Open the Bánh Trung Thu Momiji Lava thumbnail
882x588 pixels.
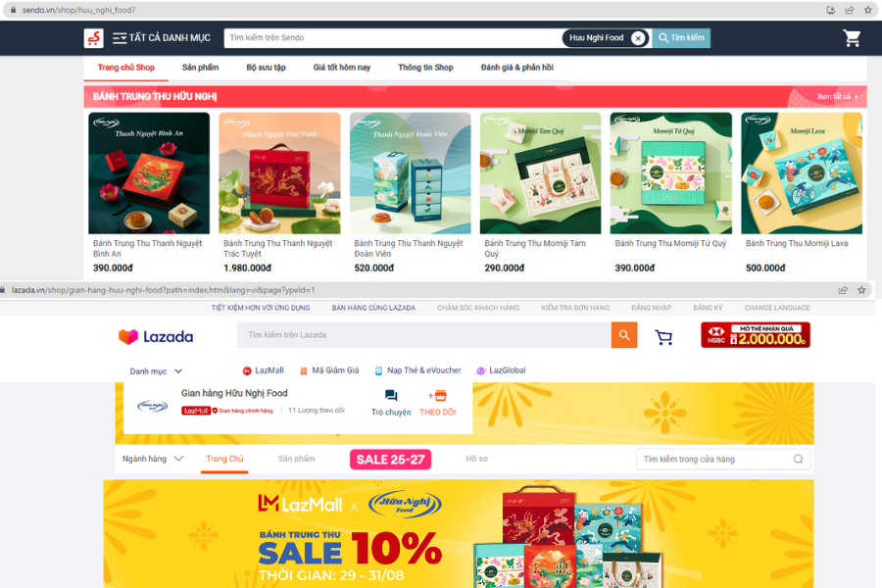(x=802, y=173)
